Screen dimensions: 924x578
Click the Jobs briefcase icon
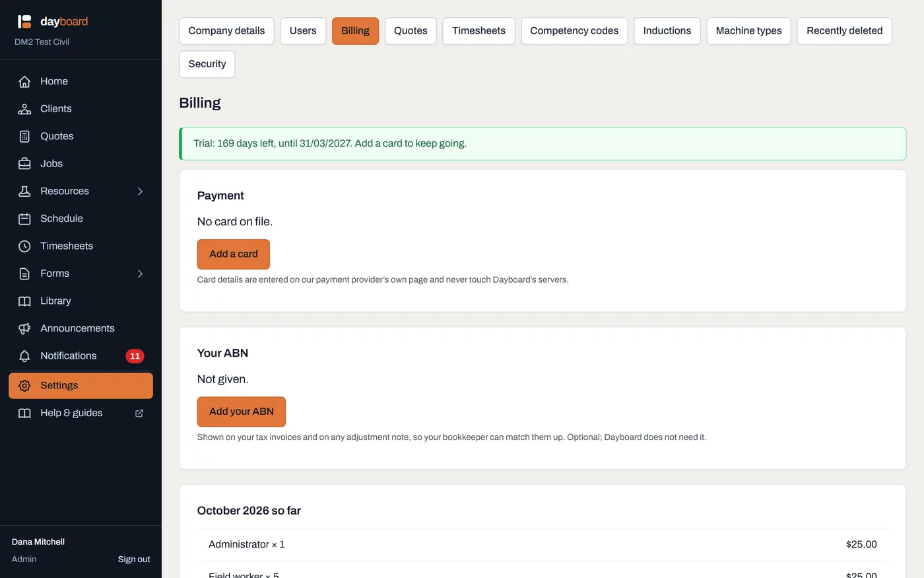coord(24,164)
